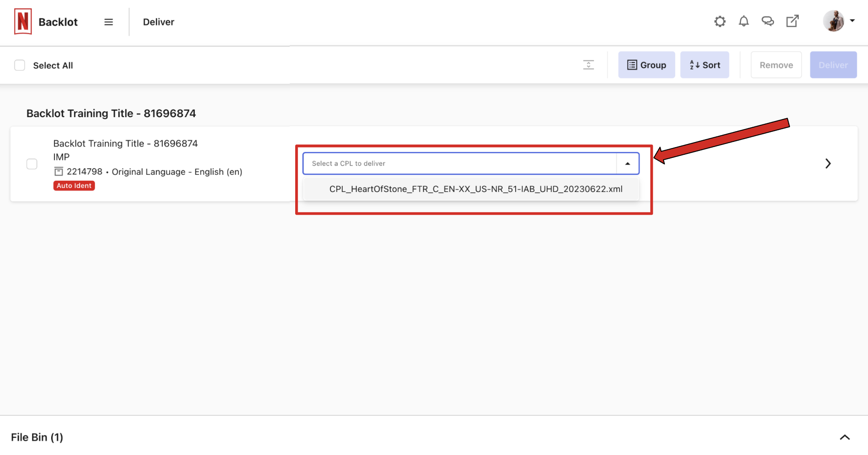Click Original Language - English (en) text
Viewport: 868px width, 455px height.
[177, 172]
